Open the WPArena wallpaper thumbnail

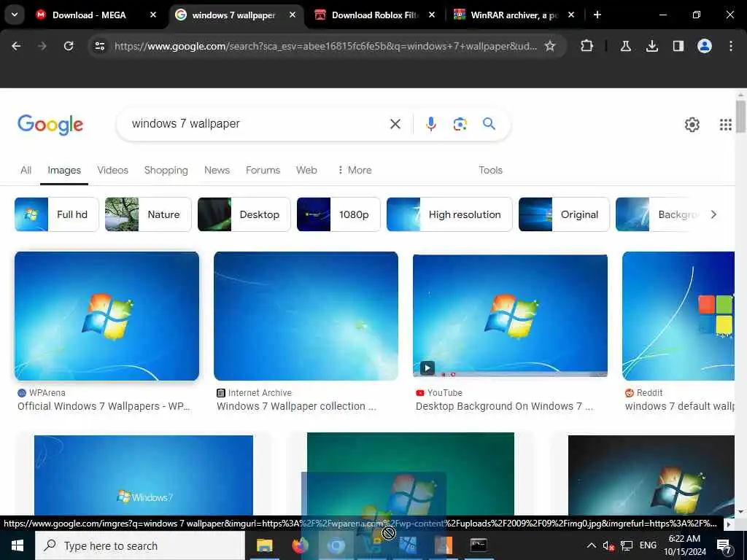click(x=107, y=316)
